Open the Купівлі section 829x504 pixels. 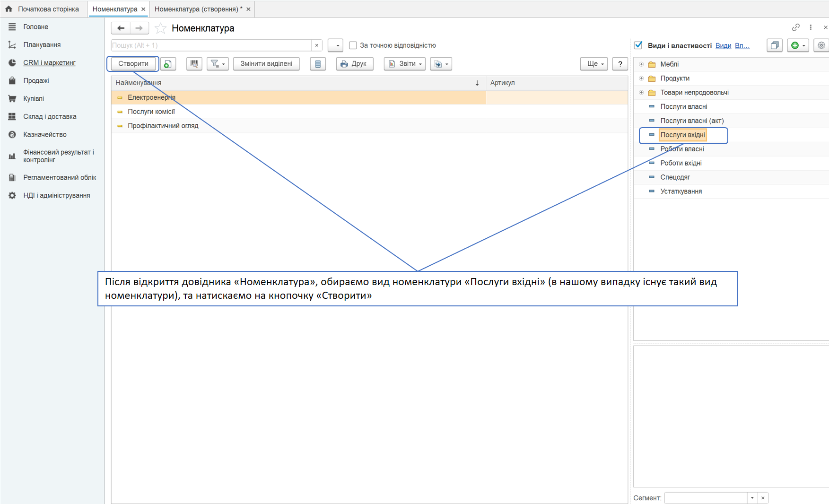click(x=34, y=99)
